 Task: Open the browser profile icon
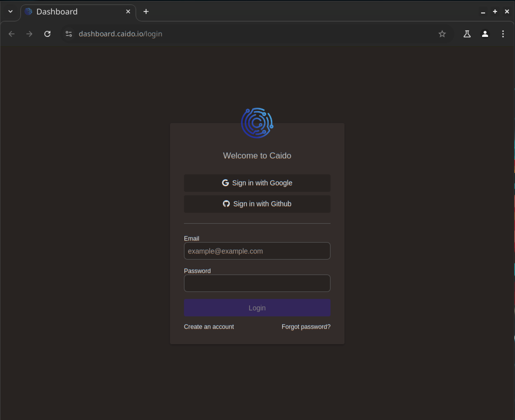[x=485, y=34]
